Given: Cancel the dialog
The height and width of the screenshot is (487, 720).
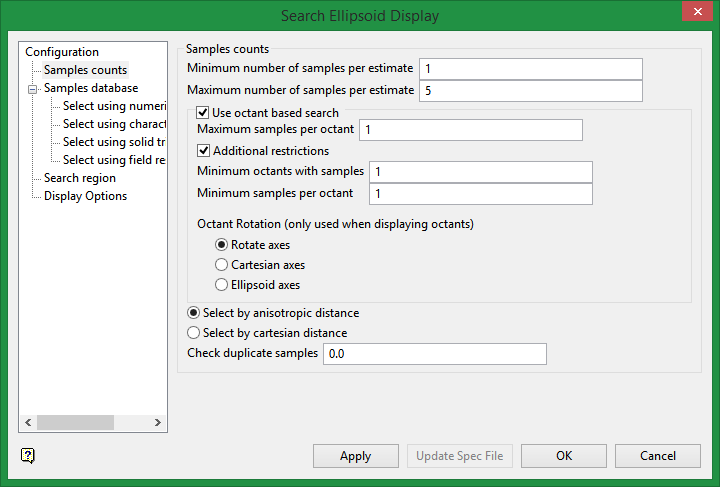Looking at the screenshot, I should tap(658, 456).
